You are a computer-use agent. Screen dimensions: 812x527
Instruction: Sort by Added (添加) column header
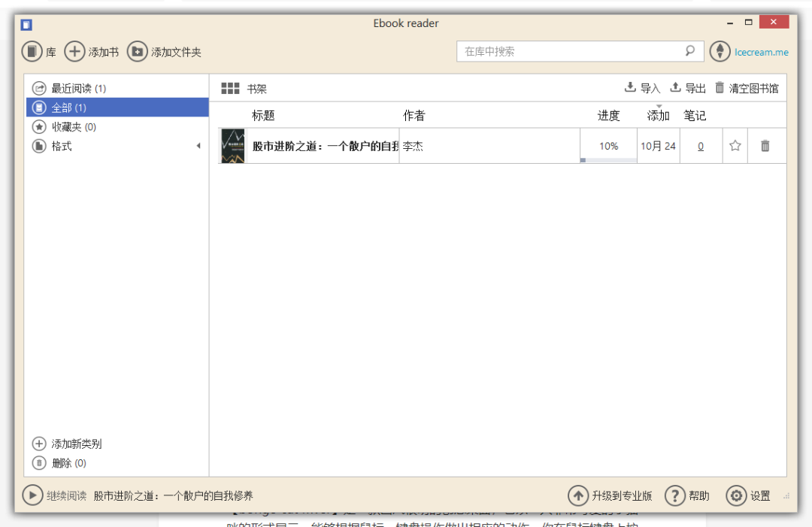(x=658, y=116)
